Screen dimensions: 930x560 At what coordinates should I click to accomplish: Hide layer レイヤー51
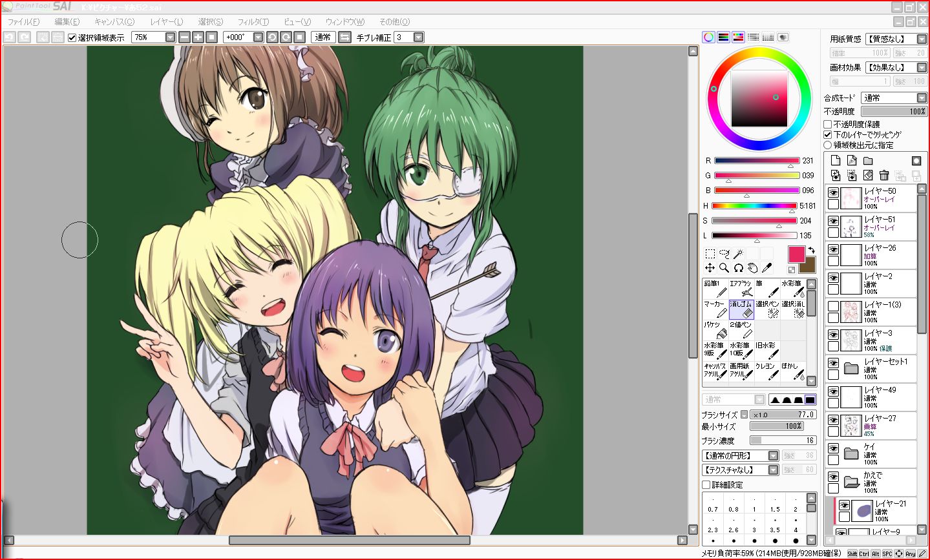834,222
